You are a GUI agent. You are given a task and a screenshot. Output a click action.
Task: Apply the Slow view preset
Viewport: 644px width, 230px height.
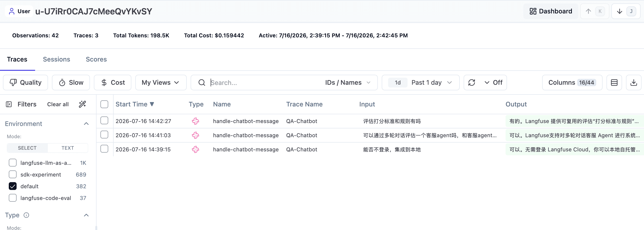pyautogui.click(x=71, y=83)
